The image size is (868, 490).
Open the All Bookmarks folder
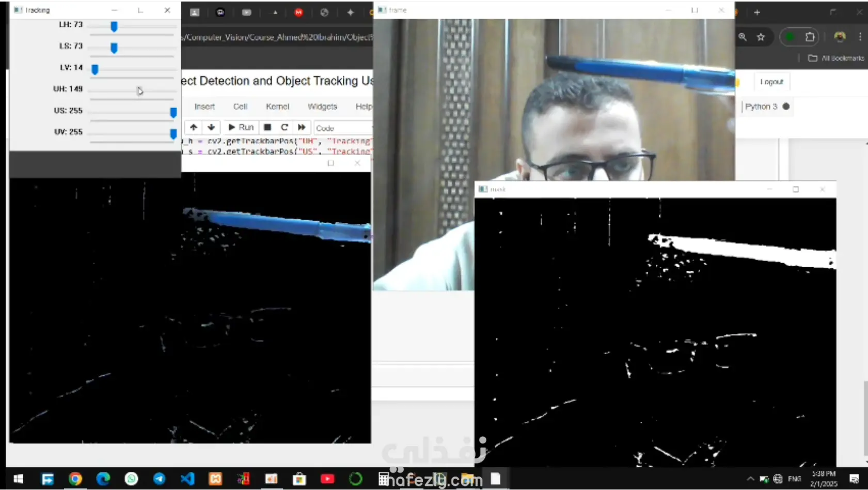coord(836,58)
